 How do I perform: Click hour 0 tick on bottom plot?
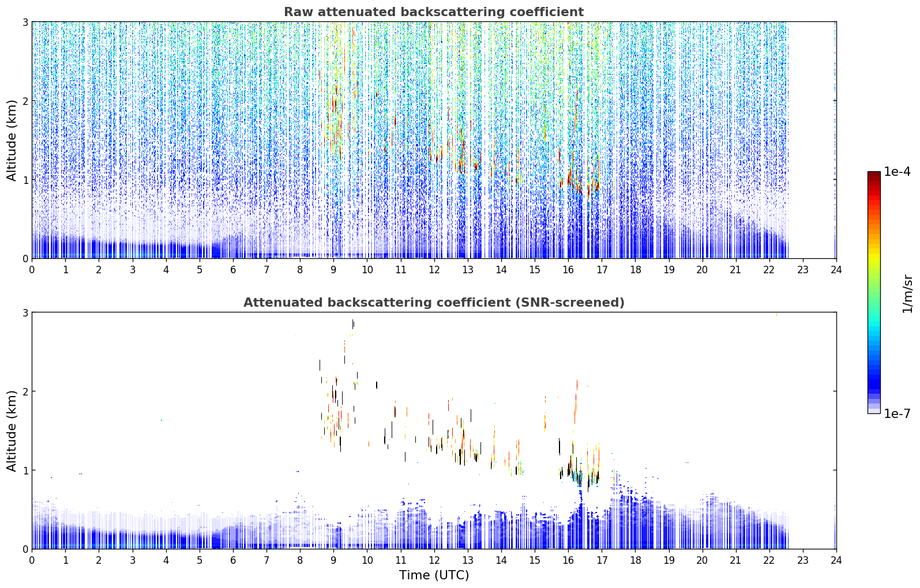coord(32,560)
